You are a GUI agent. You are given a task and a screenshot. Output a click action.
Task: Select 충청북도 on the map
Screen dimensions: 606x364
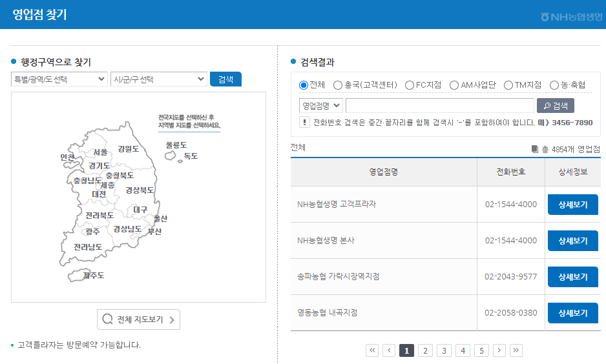pyautogui.click(x=120, y=176)
